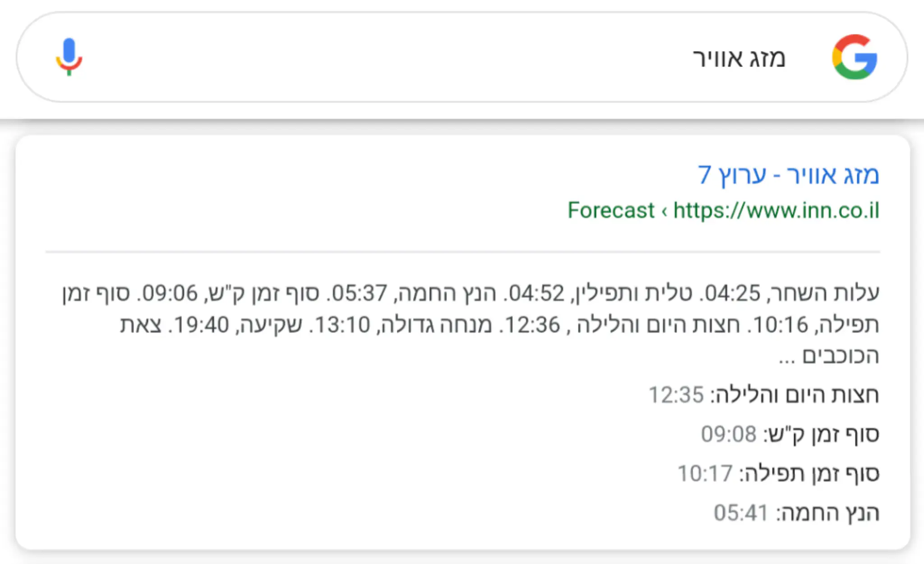Click the טלית ותפילין text in snippet
The height and width of the screenshot is (564, 924).
click(x=627, y=293)
